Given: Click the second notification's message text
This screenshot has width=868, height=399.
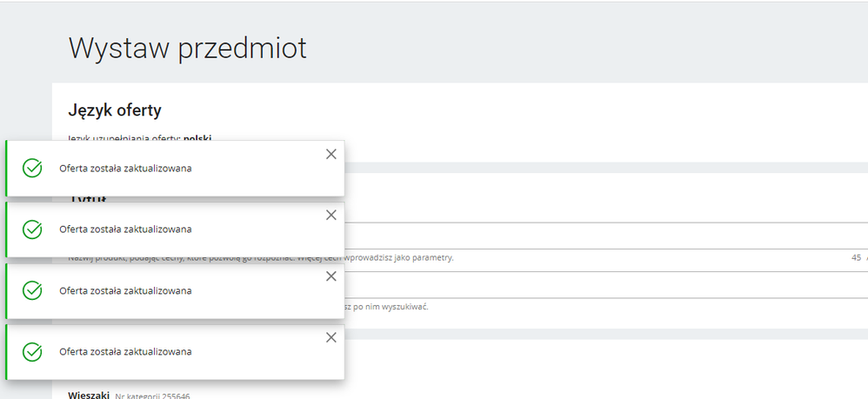Looking at the screenshot, I should click(125, 229).
